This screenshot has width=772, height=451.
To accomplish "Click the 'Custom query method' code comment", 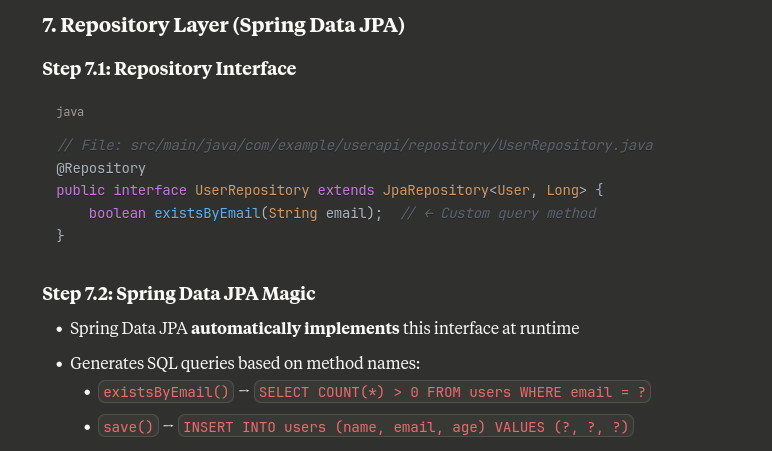I will point(498,213).
